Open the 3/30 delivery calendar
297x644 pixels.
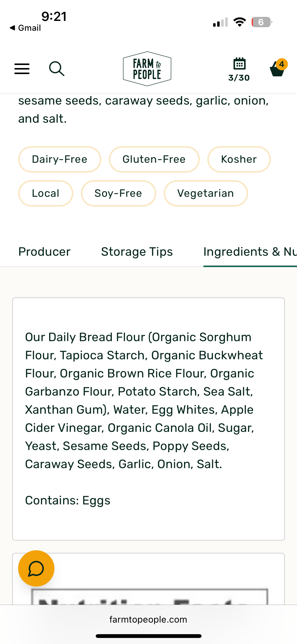click(x=239, y=69)
